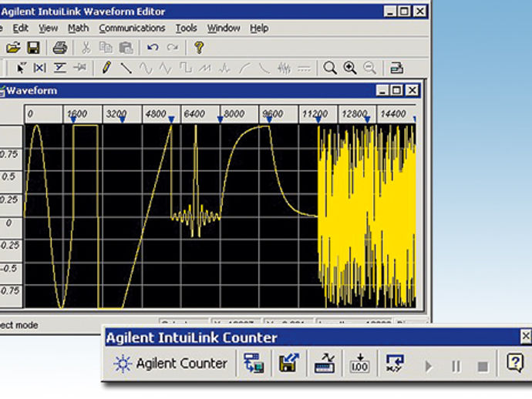The height and width of the screenshot is (399, 532).
Task: Insert a ramp sawtooth segment
Action: [205, 68]
